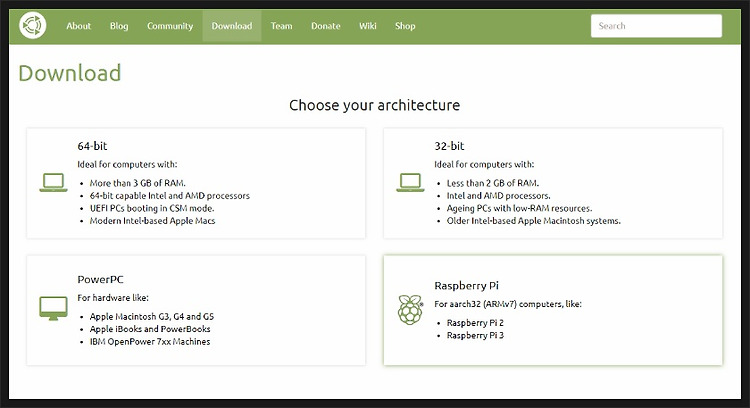Click 'Older Intel-based Apple Macintosh systems.'
750x408 pixels.
tap(534, 221)
